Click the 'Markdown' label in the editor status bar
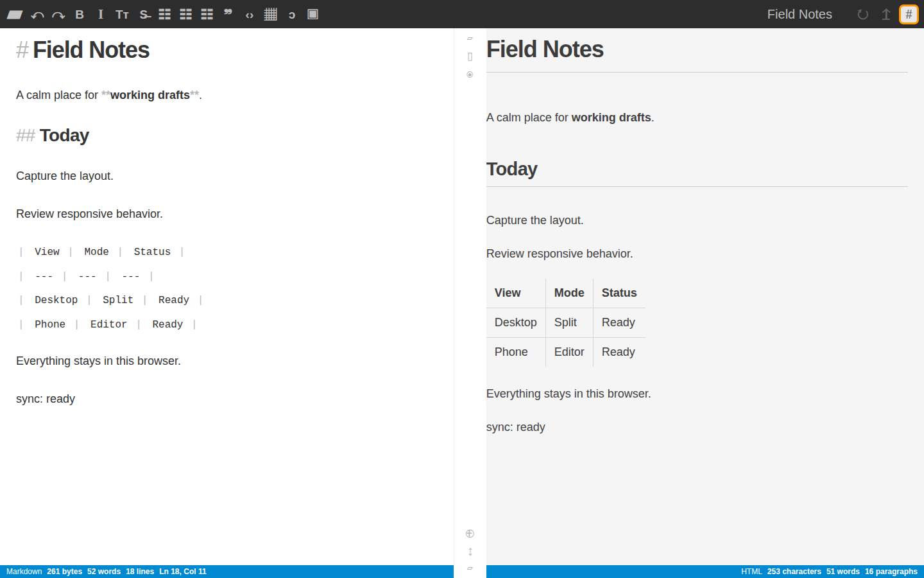Screen dimensions: 924x578 pos(24,572)
